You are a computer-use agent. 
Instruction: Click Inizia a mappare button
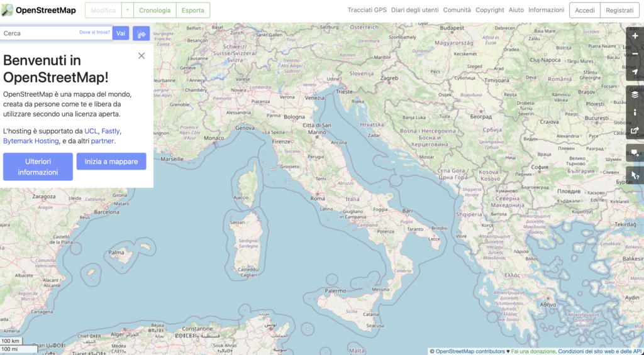[x=111, y=161]
